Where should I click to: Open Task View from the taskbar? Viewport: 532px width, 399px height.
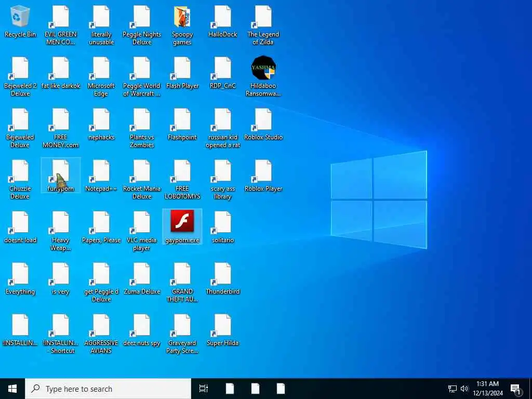(x=204, y=389)
